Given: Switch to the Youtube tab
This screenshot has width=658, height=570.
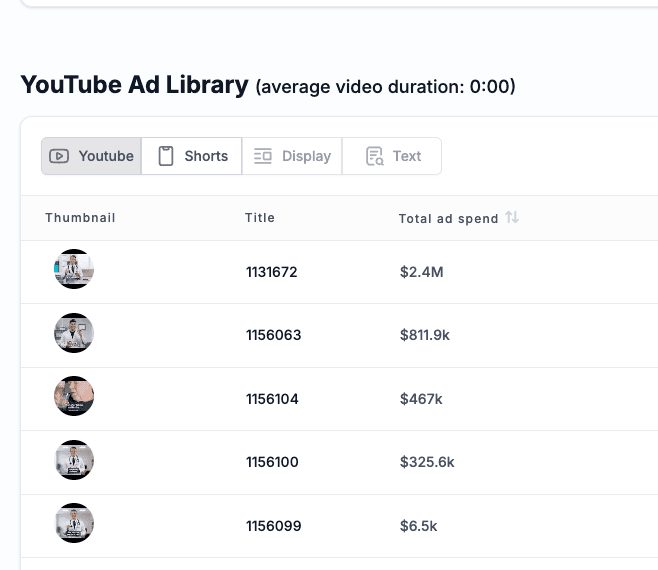Looking at the screenshot, I should coord(91,156).
